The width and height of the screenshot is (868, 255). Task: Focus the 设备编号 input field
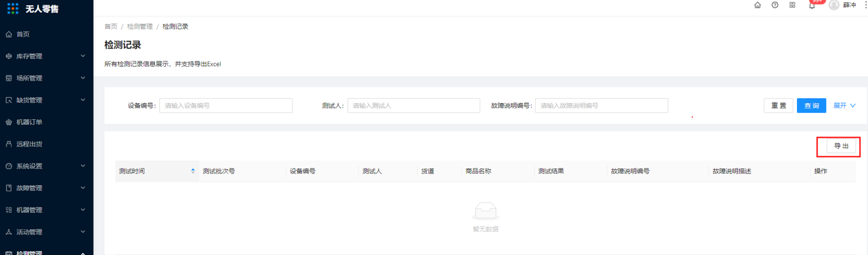point(226,106)
